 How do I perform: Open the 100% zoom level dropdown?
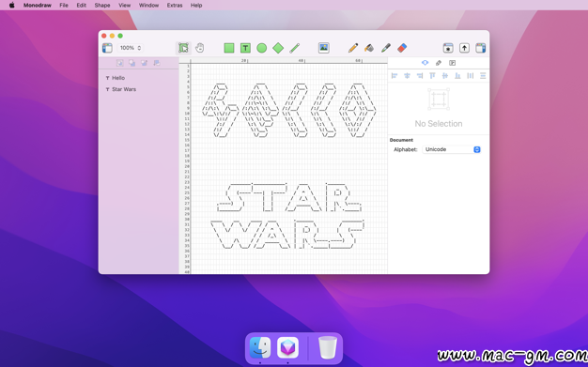[x=131, y=48]
